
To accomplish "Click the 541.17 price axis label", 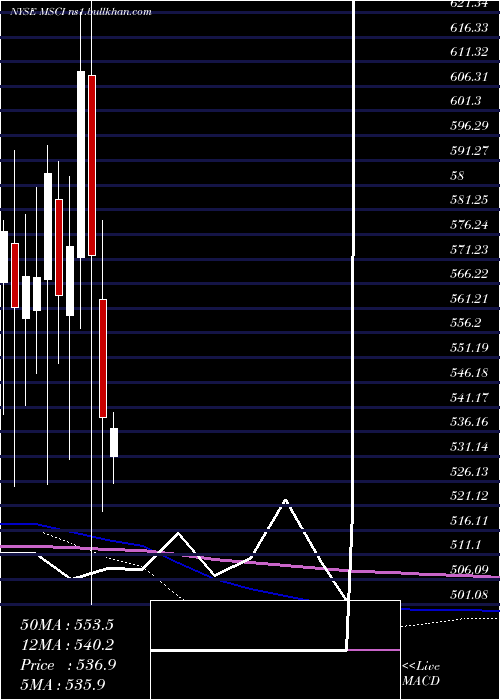I will [469, 397].
